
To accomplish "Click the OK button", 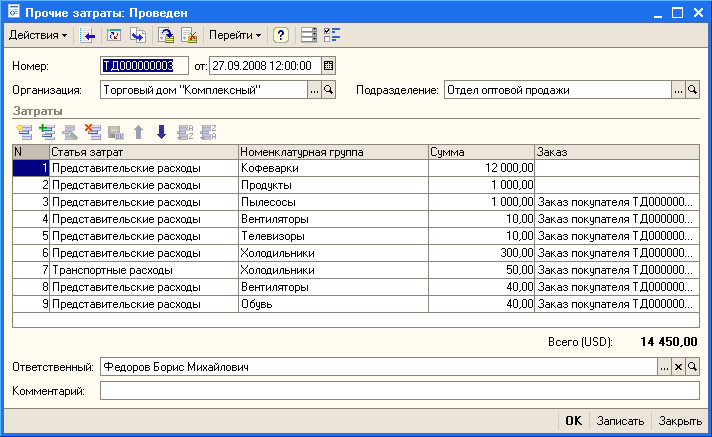I will (x=573, y=421).
